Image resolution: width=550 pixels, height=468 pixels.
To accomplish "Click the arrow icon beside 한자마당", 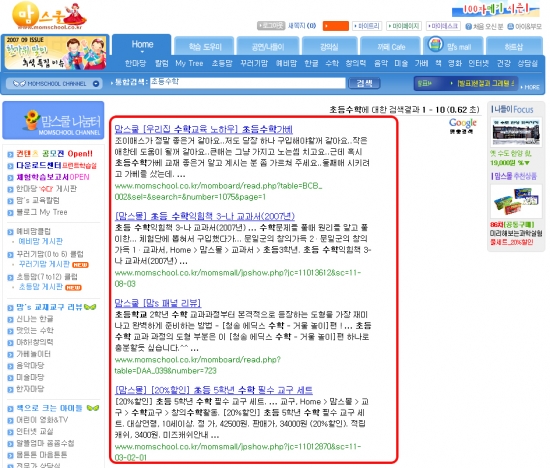I will pos(11,390).
